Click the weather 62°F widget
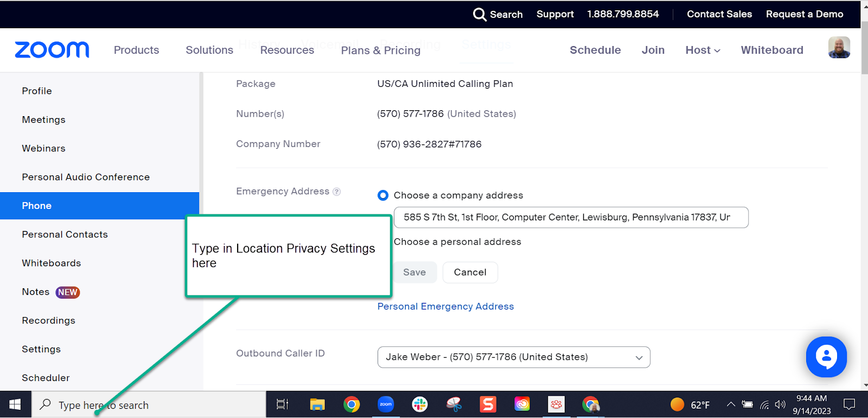 click(x=690, y=405)
